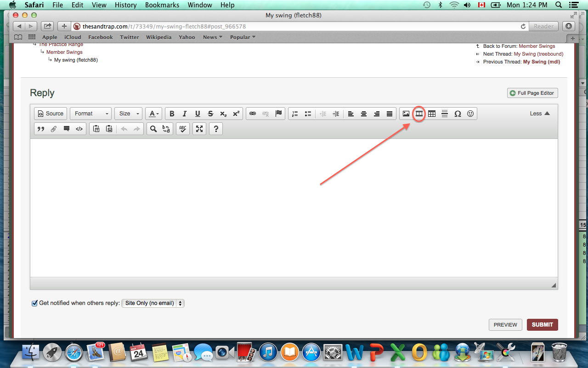
Task: Open the Site Only notification dropdown
Action: [153, 303]
